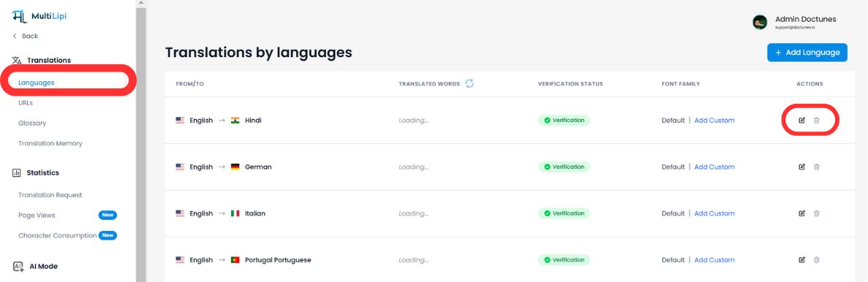
Task: Click the ACTIONS column header
Action: pyautogui.click(x=809, y=84)
